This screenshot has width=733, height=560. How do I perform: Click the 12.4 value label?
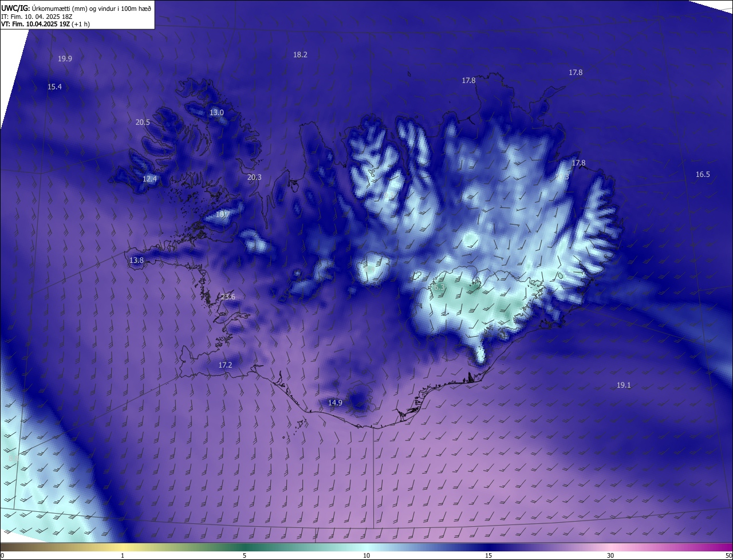(149, 179)
